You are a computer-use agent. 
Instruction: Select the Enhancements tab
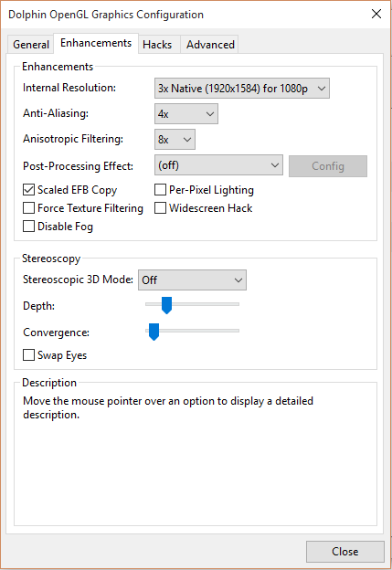pos(96,43)
